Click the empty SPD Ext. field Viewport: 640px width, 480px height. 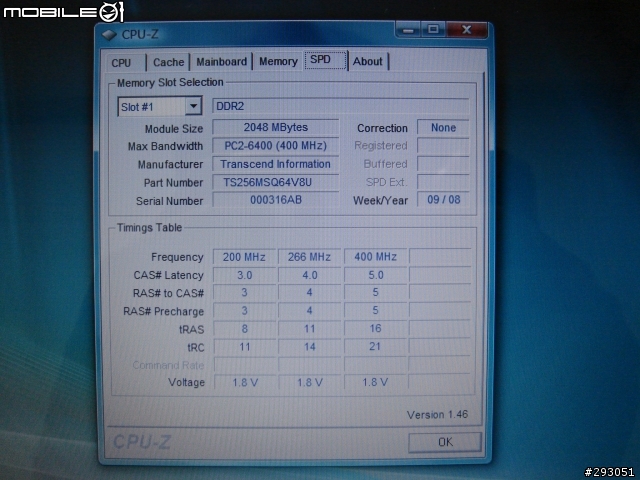point(443,182)
